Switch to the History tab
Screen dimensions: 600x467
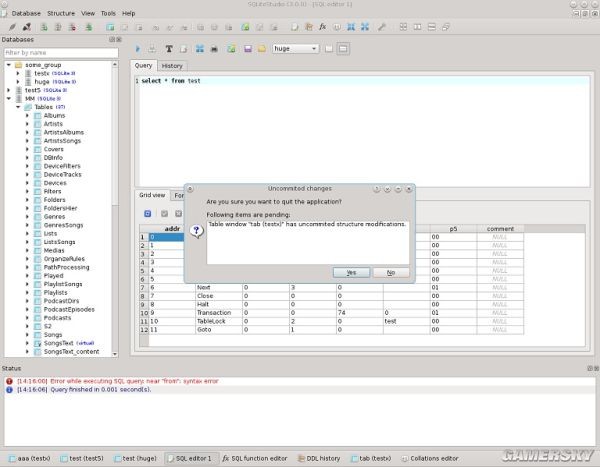click(x=172, y=66)
